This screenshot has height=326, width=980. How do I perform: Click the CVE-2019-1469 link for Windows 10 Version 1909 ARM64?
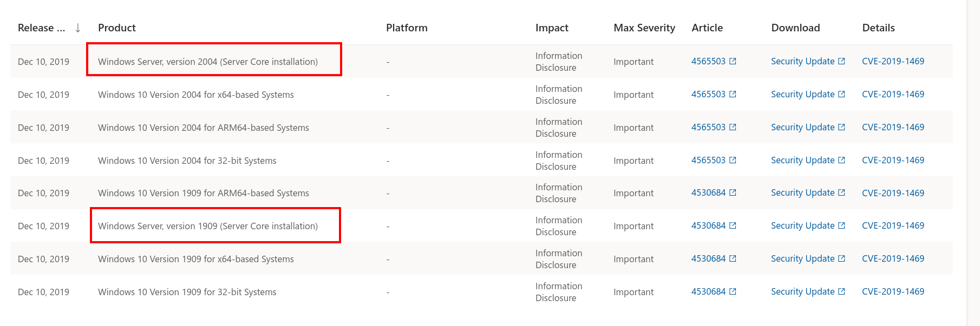pyautogui.click(x=892, y=192)
